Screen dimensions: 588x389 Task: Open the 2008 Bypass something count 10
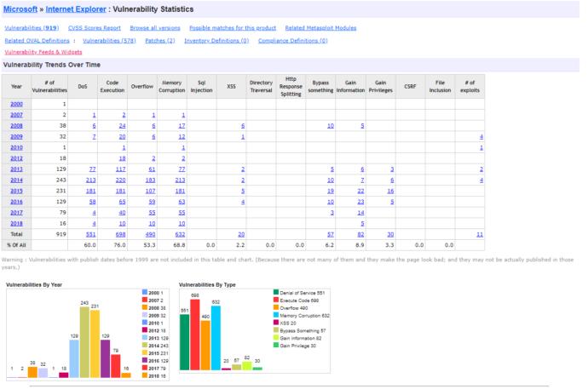(331, 126)
